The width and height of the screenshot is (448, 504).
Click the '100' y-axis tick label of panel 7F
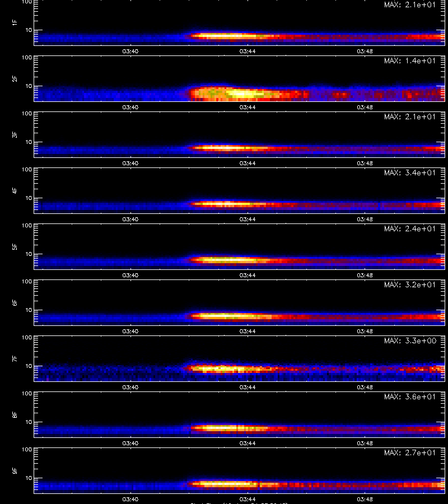pyautogui.click(x=27, y=338)
